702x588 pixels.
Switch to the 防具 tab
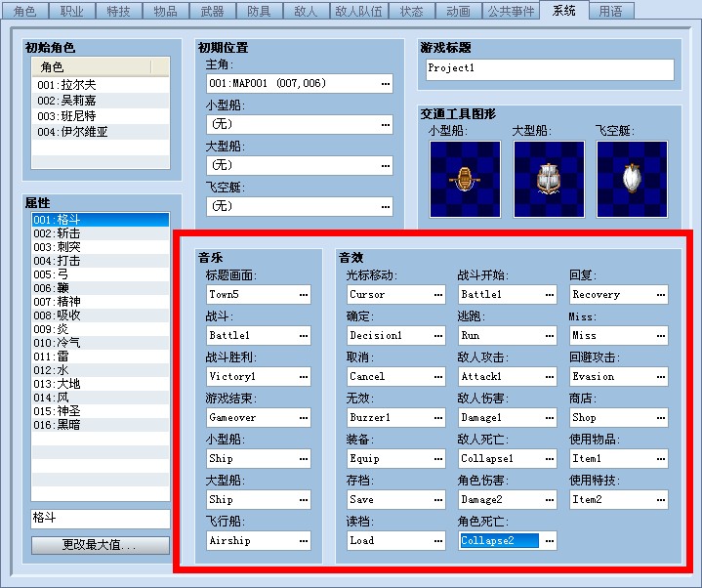coord(259,11)
